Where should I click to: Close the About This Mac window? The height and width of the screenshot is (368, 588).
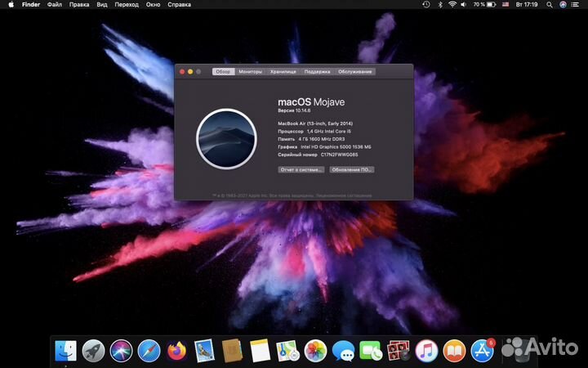coord(182,71)
